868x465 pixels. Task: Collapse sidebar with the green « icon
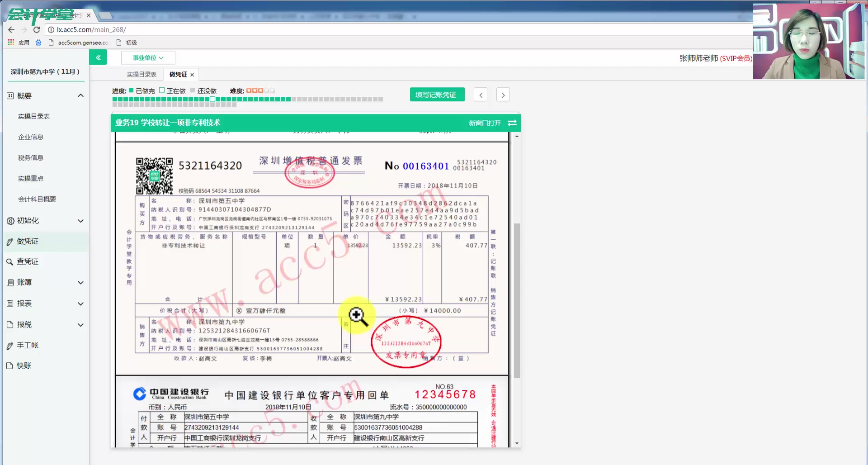(x=98, y=57)
